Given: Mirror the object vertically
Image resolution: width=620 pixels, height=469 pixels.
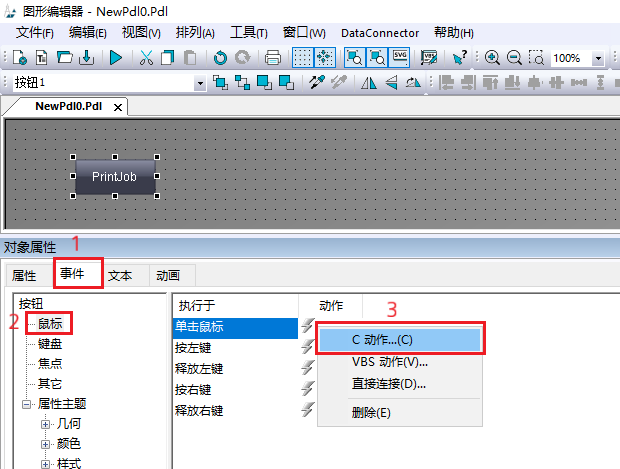Looking at the screenshot, I should coord(391,83).
